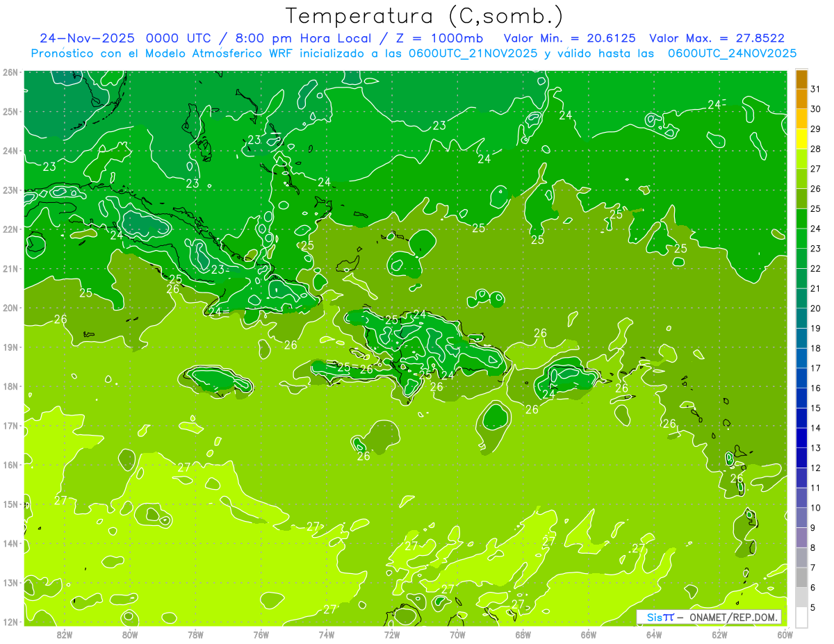Screen dimensions: 834x644
Task: Click the "78W" longitude axis label
Action: pyautogui.click(x=195, y=634)
